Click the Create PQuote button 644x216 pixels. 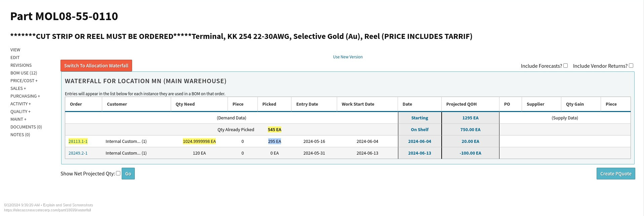(616, 174)
